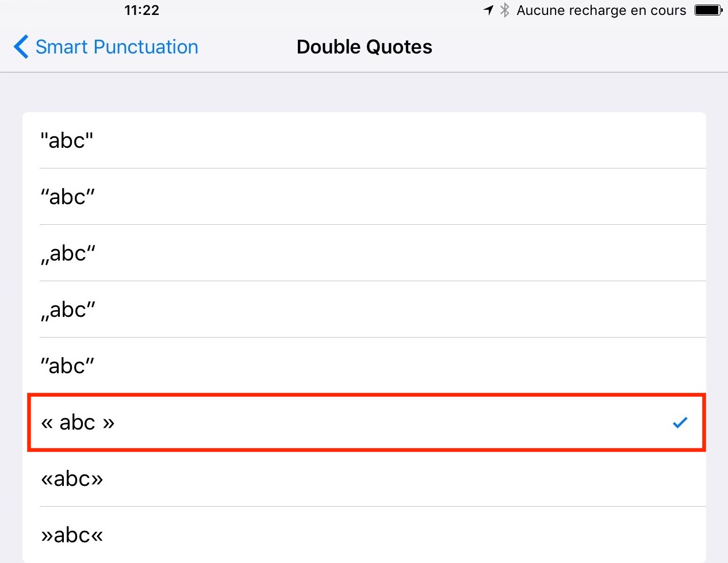
Task: Tap the 11:22 clock in status bar
Action: [x=141, y=10]
